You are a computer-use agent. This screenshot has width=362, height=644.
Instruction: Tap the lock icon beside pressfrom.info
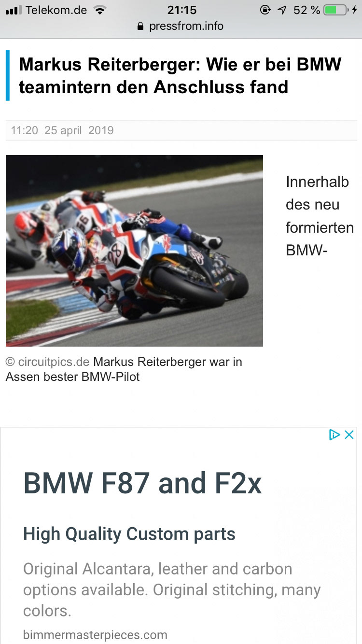tap(141, 26)
